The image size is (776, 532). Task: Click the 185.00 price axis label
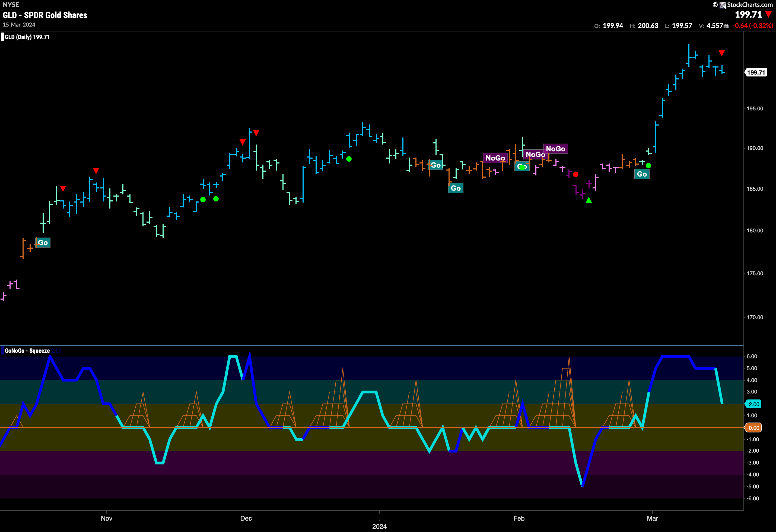755,189
